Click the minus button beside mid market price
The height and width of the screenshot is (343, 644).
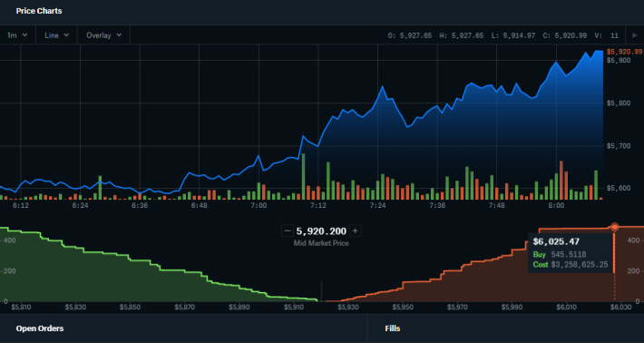click(x=288, y=230)
